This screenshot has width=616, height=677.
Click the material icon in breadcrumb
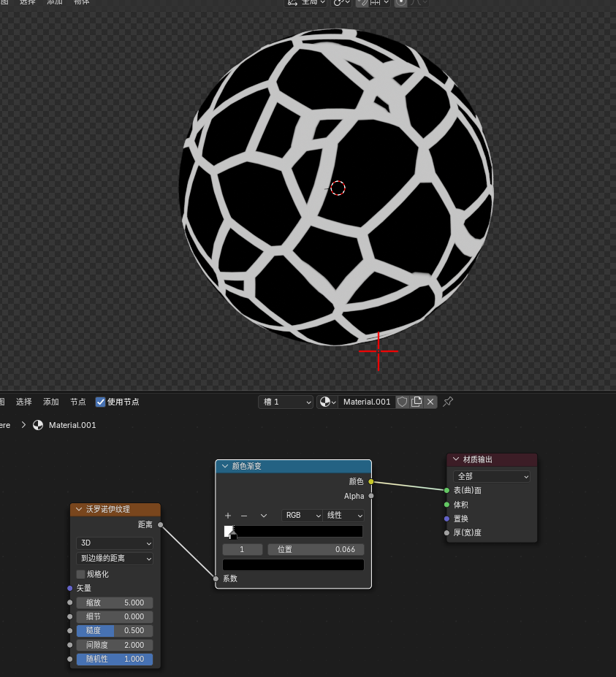(38, 425)
